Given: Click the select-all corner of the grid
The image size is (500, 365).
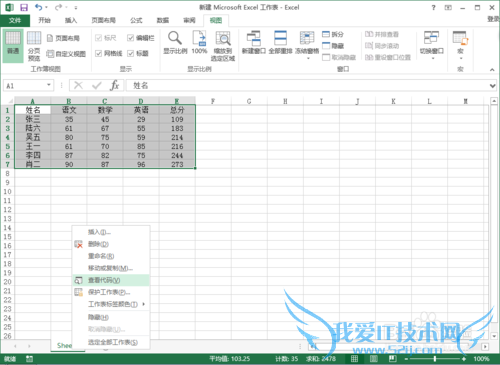Looking at the screenshot, I should [x=8, y=101].
